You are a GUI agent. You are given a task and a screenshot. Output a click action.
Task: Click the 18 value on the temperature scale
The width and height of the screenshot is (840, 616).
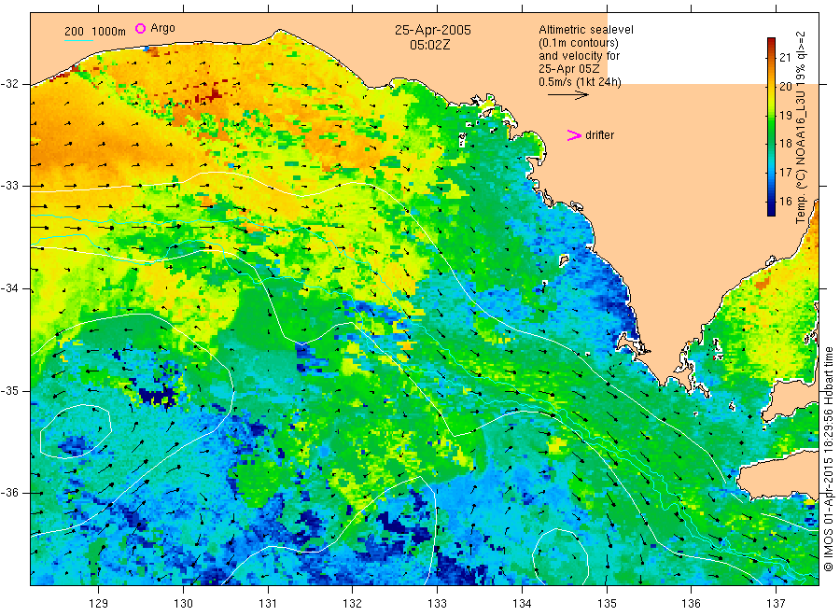(x=785, y=144)
